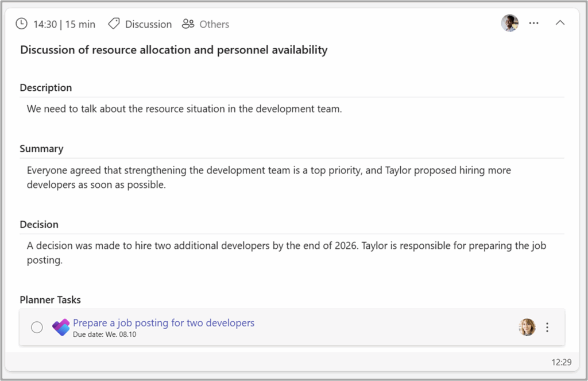The width and height of the screenshot is (588, 381).
Task: Select the tag icon next to Discussion
Action: point(114,24)
